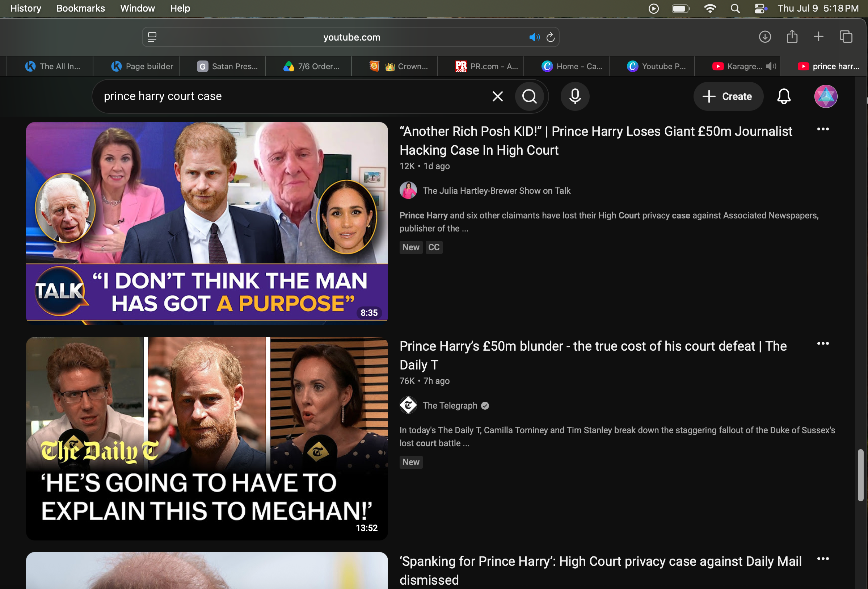Screen dimensions: 868x589
Task: Open YouTube notifications bell
Action: (784, 96)
